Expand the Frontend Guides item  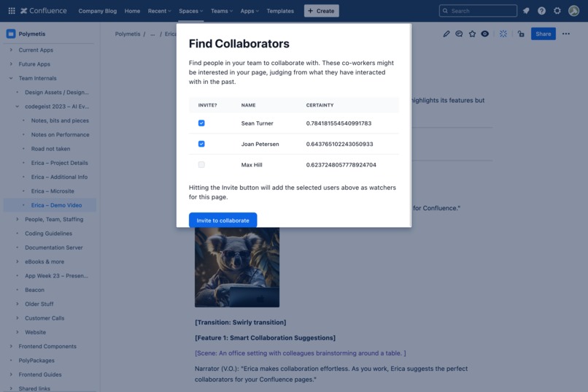[x=11, y=374]
